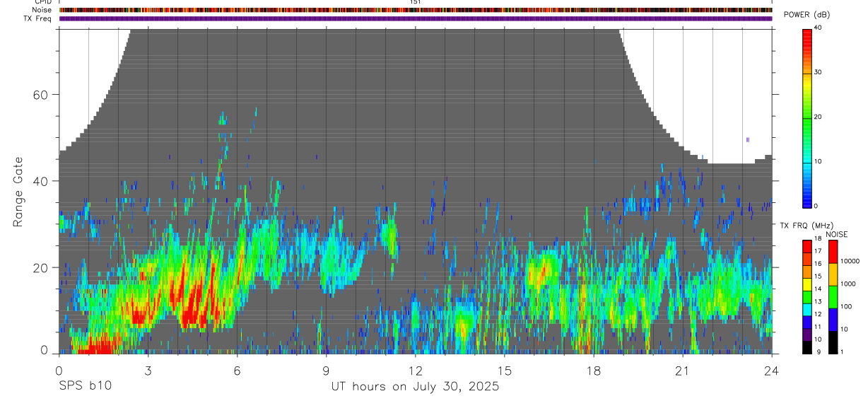The width and height of the screenshot is (868, 401).
Task: Click the 12 hour tick label
Action: click(416, 371)
